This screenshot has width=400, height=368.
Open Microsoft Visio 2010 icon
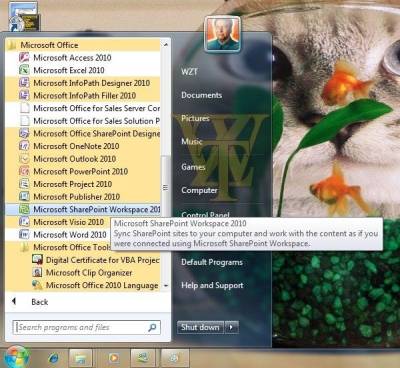click(24, 222)
